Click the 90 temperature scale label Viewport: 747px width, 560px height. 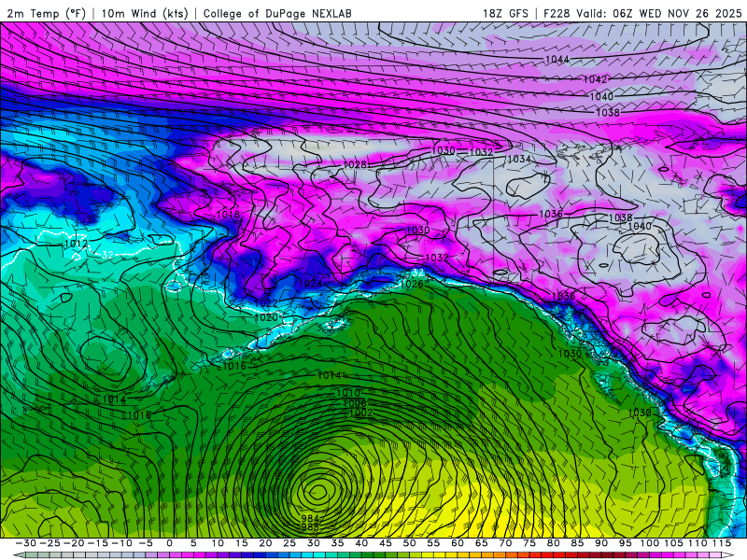coord(601,543)
